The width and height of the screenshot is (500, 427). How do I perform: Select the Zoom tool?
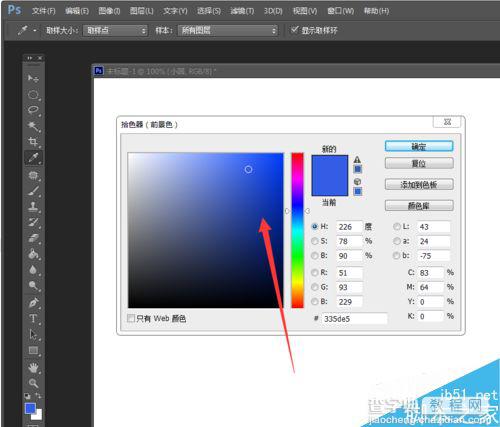tap(33, 383)
